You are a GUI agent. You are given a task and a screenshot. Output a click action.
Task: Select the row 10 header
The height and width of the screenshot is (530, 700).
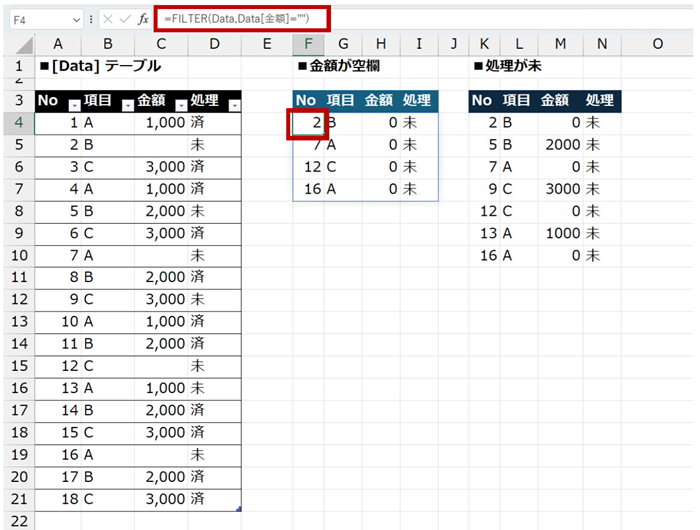(x=18, y=255)
